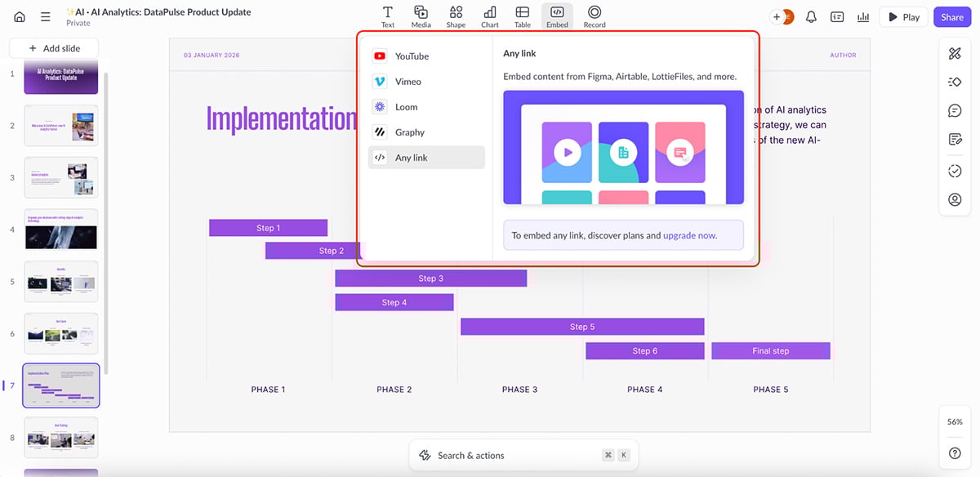Open the comments panel
Image resolution: width=980 pixels, height=477 pixels.
955,109
